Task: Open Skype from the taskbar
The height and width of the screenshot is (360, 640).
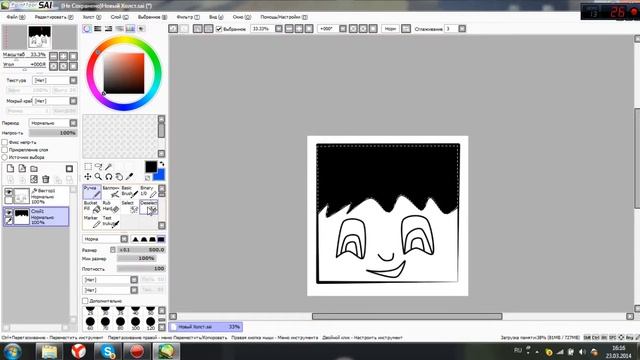Action: tap(108, 351)
